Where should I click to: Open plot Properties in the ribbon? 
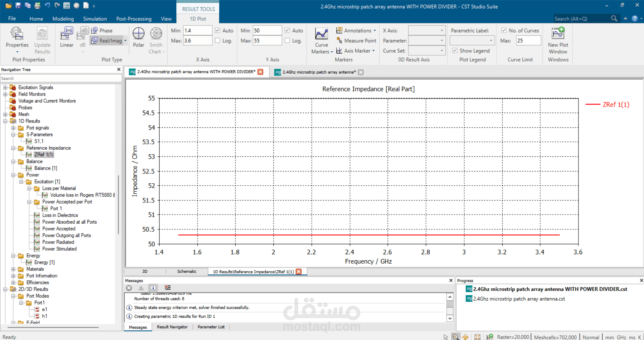pos(17,40)
